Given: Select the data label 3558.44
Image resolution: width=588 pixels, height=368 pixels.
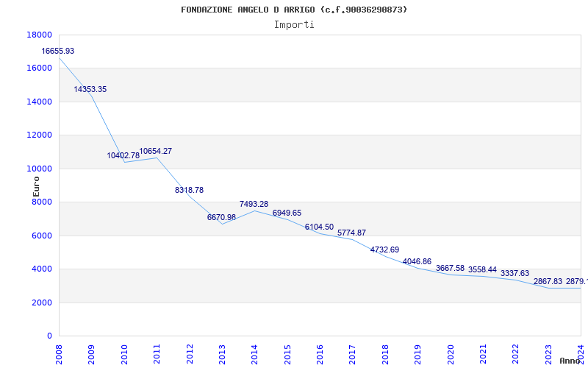Looking at the screenshot, I should point(482,269).
